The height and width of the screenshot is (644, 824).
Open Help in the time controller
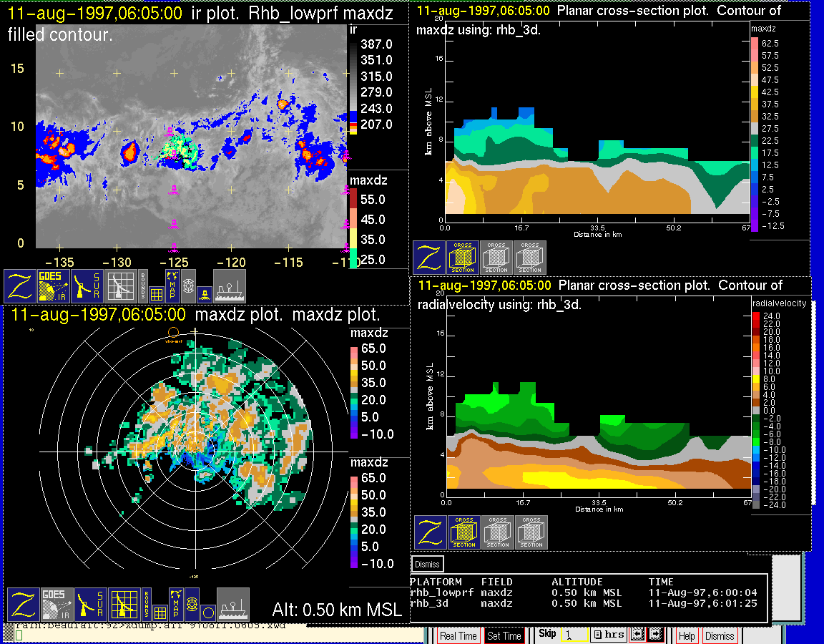point(687,636)
